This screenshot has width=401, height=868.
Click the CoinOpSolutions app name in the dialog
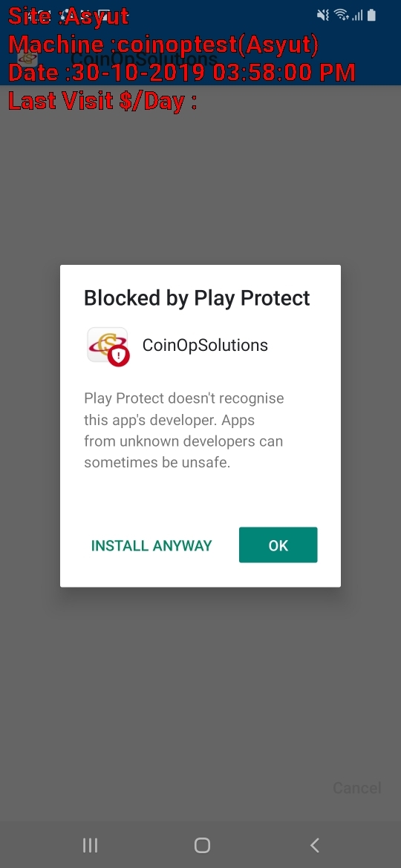point(205,346)
